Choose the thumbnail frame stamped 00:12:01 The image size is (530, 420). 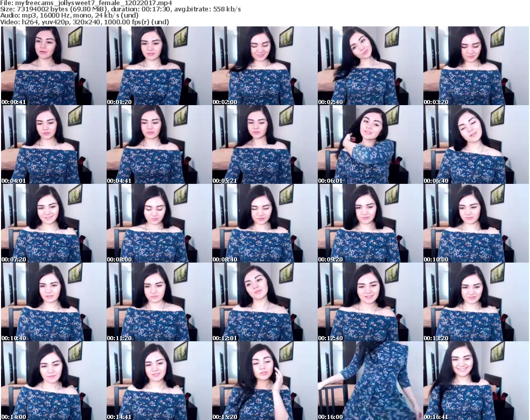click(x=264, y=302)
